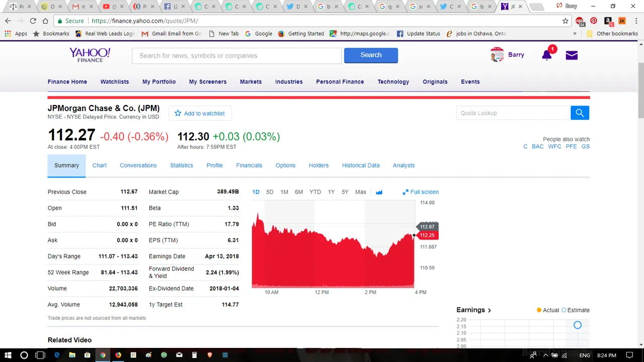Viewport: 644px width, 362px height.
Task: Expand the Earnings section arrow
Action: coord(489,310)
